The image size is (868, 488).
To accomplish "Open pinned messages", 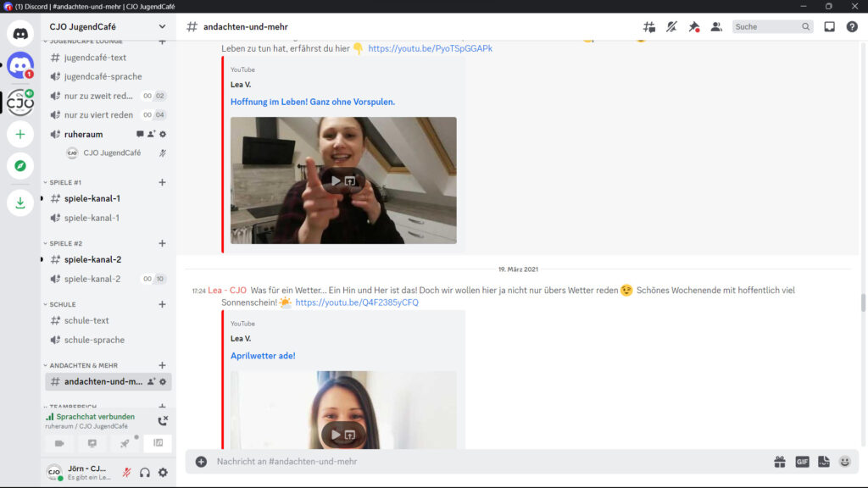I will point(694,27).
